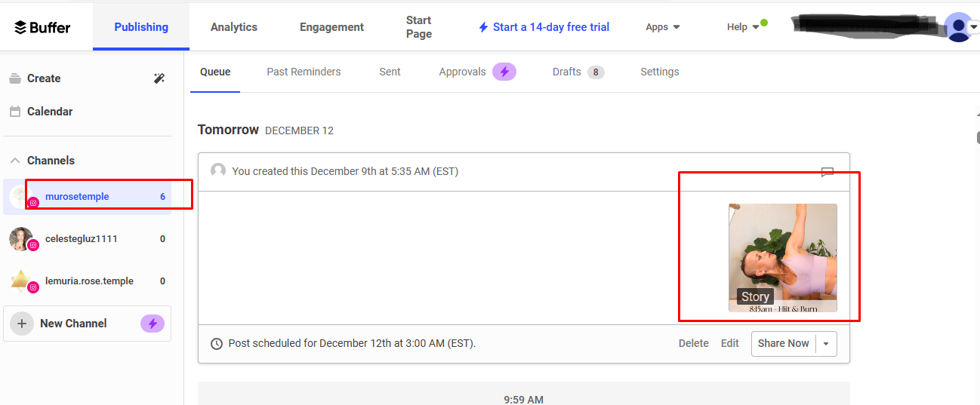Click the post comment icon
This screenshot has height=405, width=980.
tap(827, 172)
